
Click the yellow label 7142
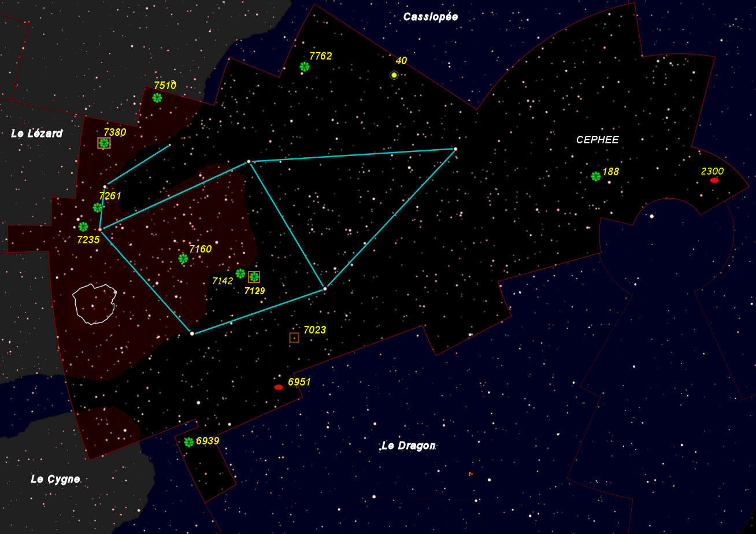tap(223, 281)
